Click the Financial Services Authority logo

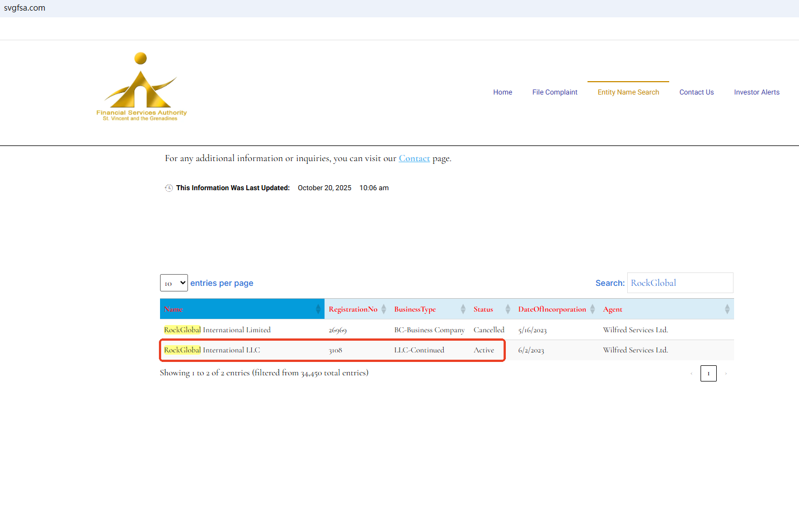click(x=142, y=87)
